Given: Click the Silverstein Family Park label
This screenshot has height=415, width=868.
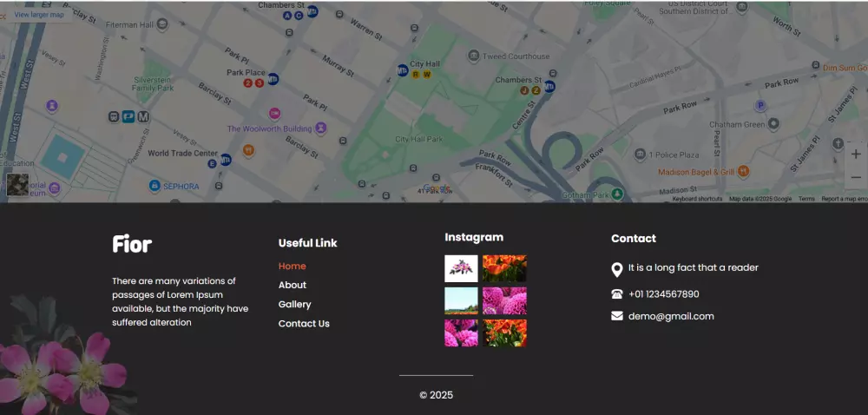Looking at the screenshot, I should (154, 84).
